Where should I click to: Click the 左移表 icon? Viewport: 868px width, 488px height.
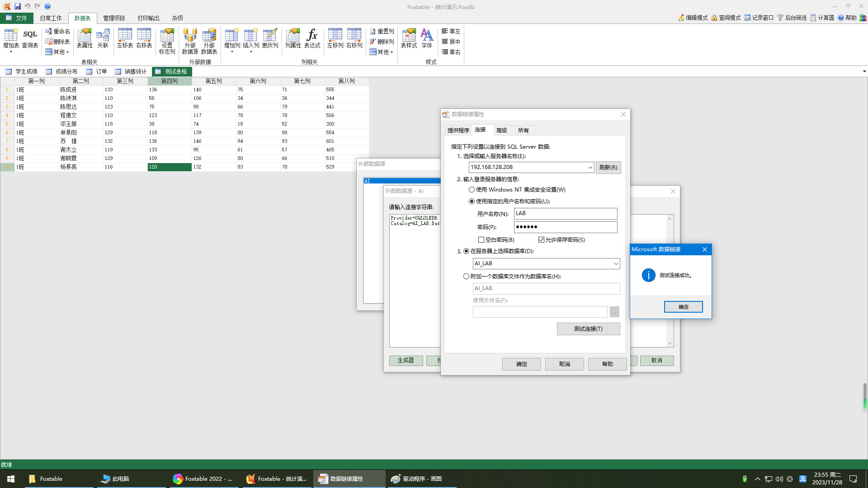(x=125, y=38)
